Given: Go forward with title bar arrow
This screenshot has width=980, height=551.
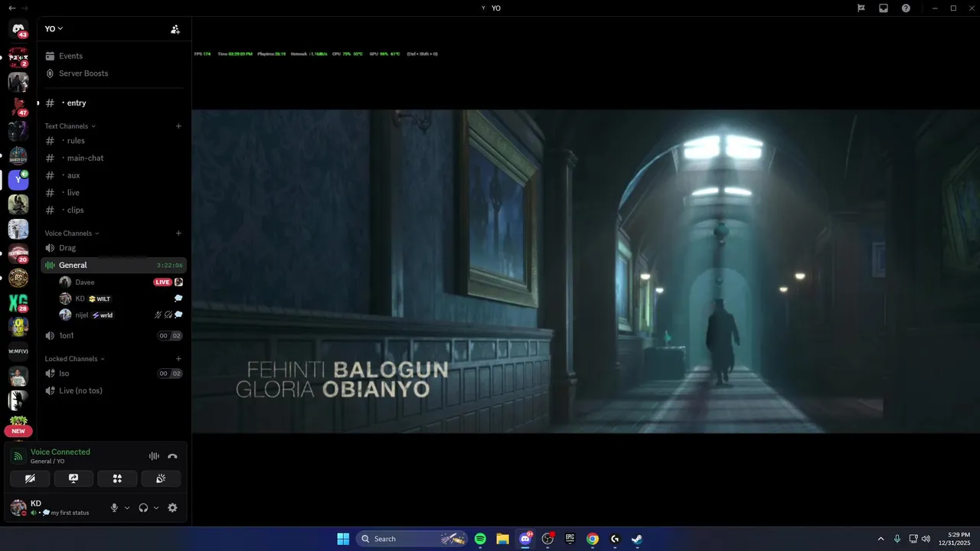Looking at the screenshot, I should click(24, 8).
